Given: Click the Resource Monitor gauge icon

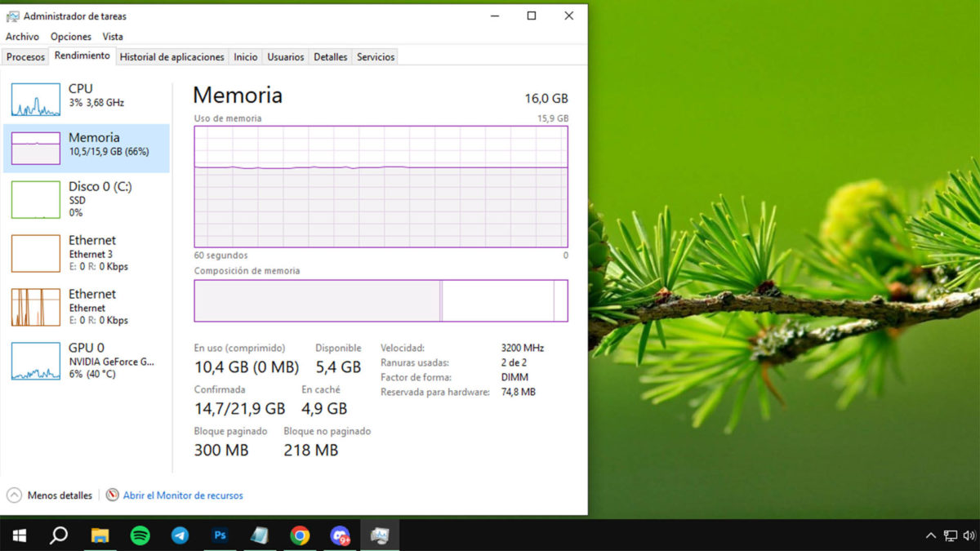Looking at the screenshot, I should 113,495.
